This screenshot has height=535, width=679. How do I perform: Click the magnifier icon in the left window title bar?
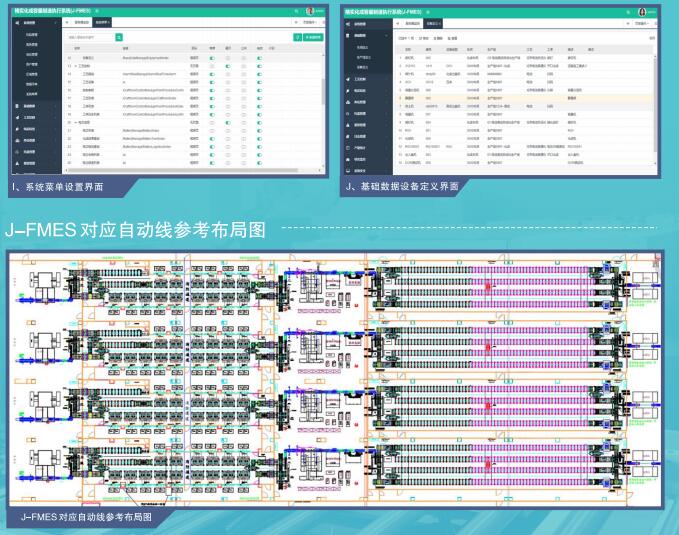coord(296,11)
